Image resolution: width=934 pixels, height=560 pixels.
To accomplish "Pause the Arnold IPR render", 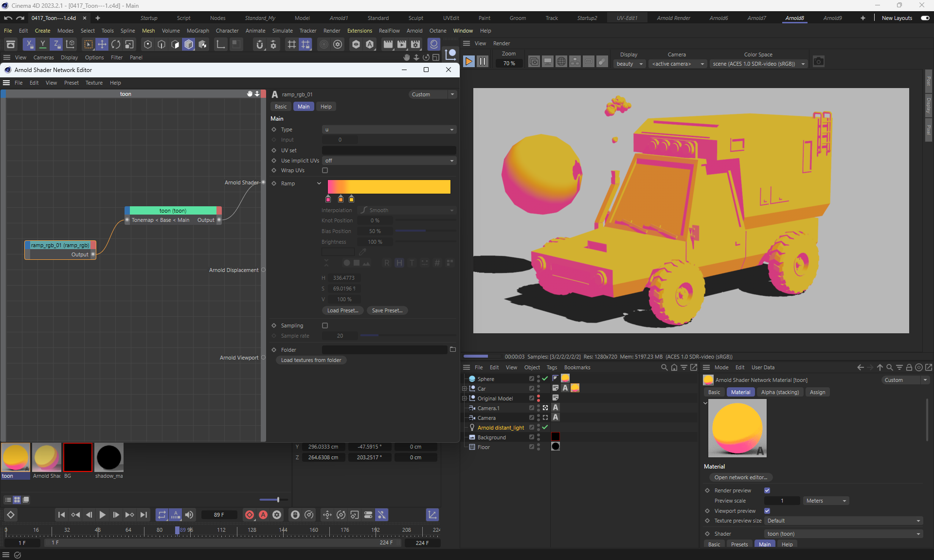I will point(483,62).
